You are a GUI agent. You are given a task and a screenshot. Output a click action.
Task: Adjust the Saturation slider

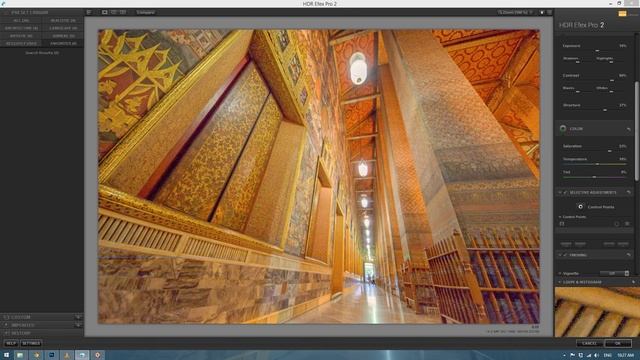point(594,151)
